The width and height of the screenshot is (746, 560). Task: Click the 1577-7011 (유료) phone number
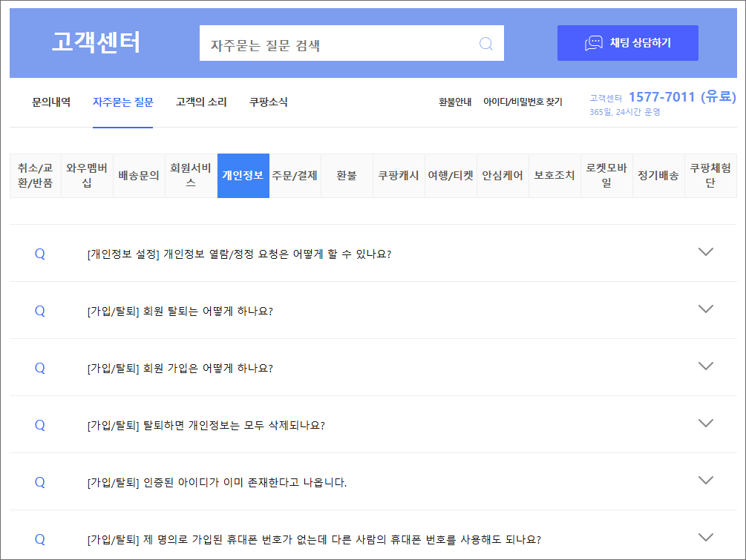point(682,97)
